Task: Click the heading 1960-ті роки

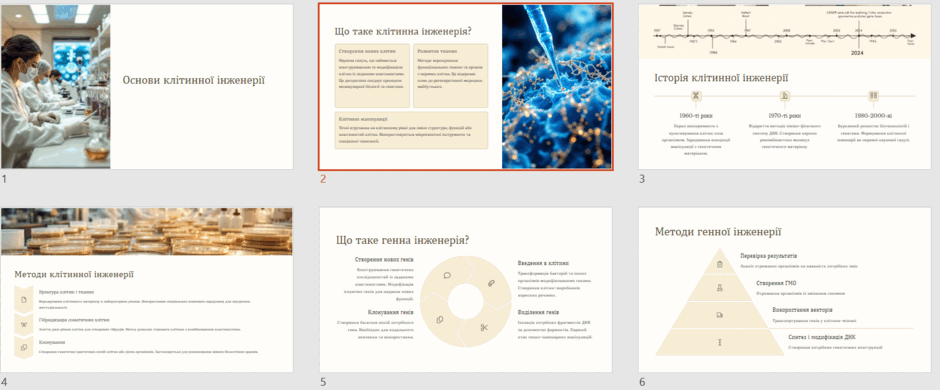Action: pyautogui.click(x=696, y=116)
